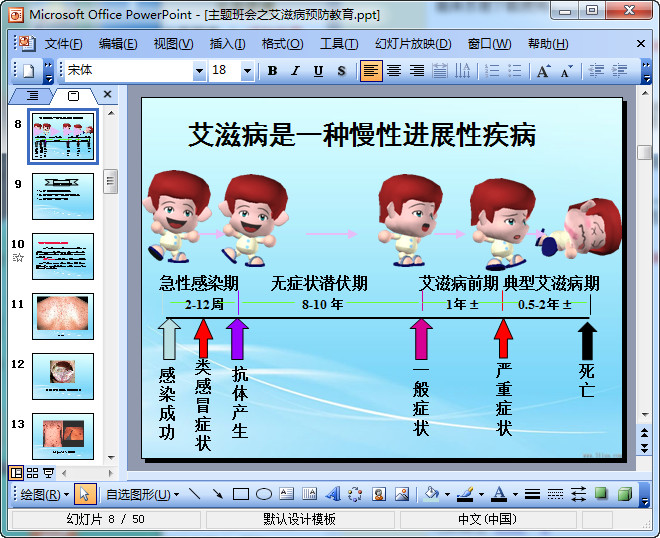Switch to Slide Sorter view
Screen dimensions: 660x538
coord(32,473)
